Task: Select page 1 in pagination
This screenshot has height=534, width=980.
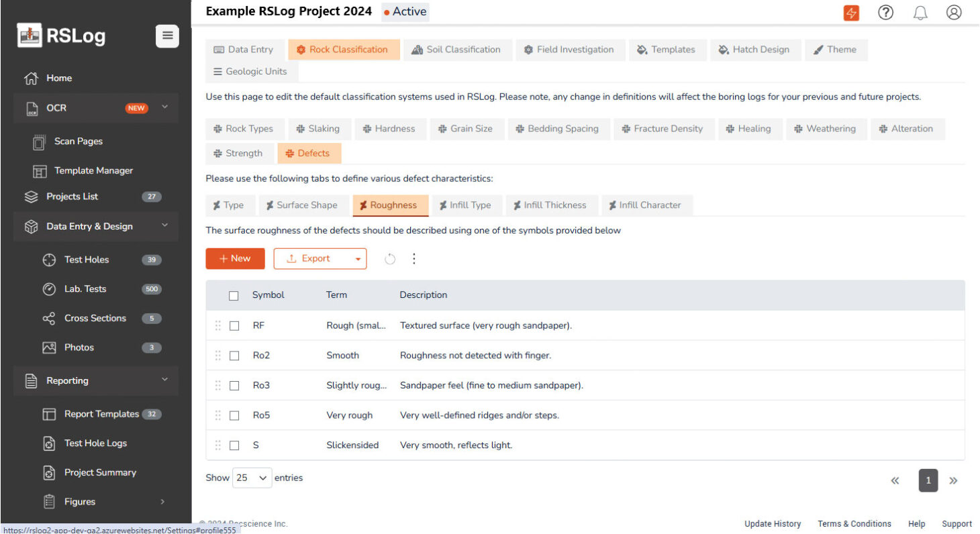Action: 928,480
